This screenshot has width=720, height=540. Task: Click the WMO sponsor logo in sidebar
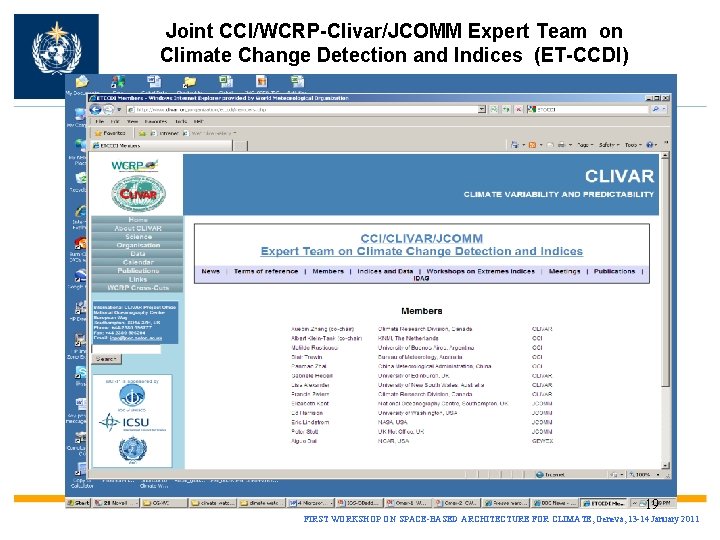point(132,449)
